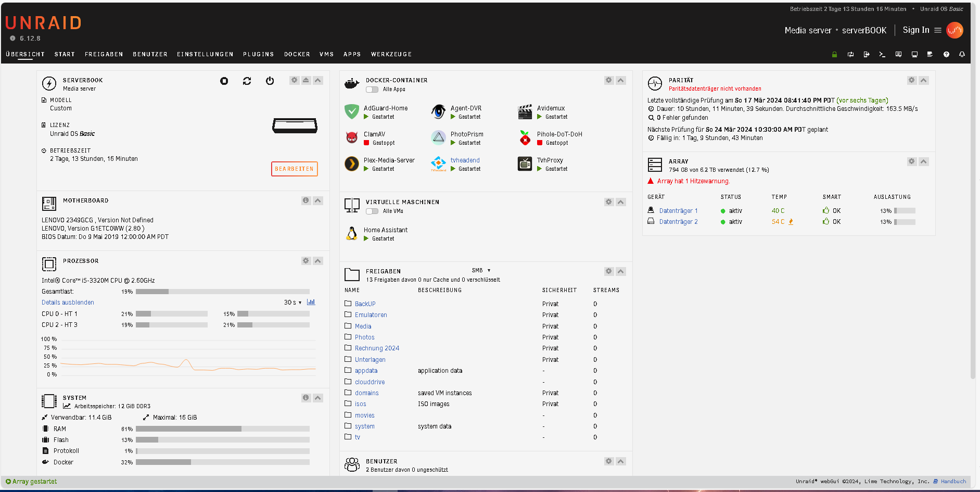Viewport: 980px width, 492px height.
Task: Open the terminal icon in top bar
Action: coord(882,54)
